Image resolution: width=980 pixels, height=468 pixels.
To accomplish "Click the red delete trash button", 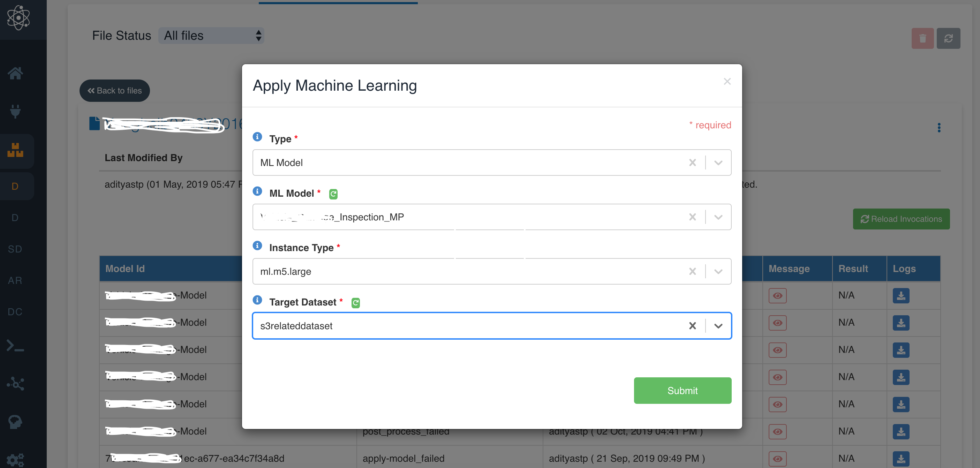I will pyautogui.click(x=922, y=38).
